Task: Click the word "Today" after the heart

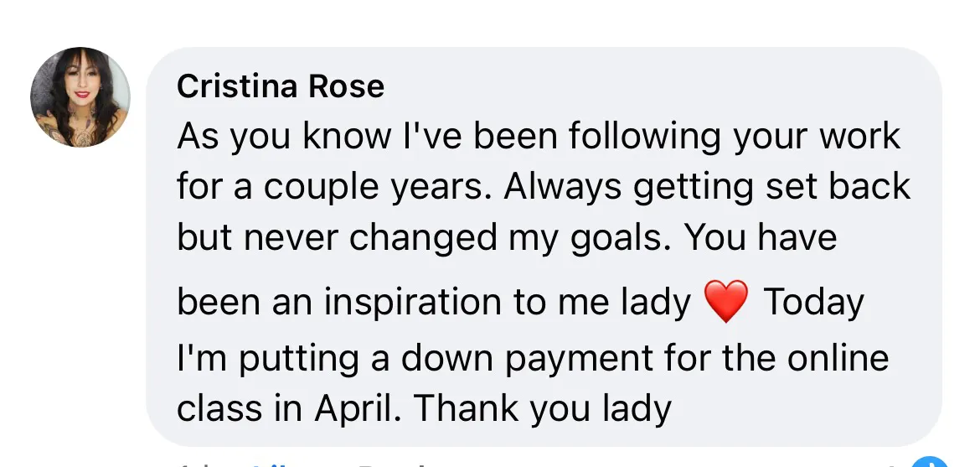Action: click(814, 303)
